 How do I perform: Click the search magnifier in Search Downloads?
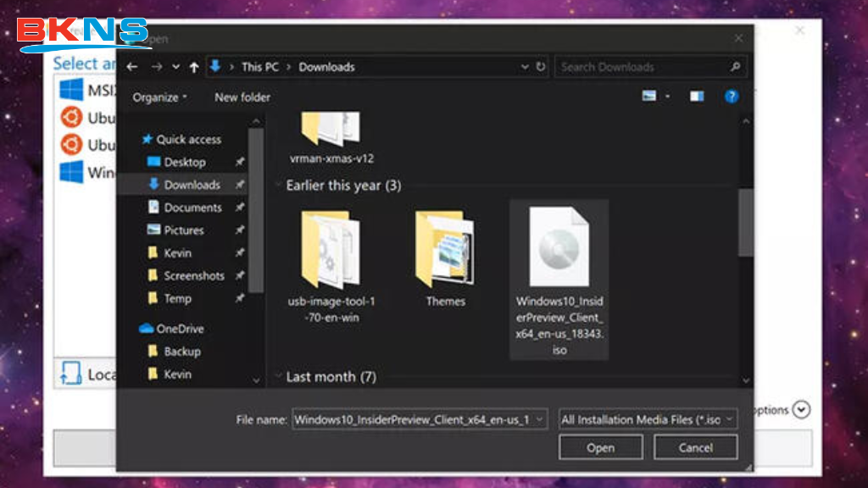[x=737, y=66]
